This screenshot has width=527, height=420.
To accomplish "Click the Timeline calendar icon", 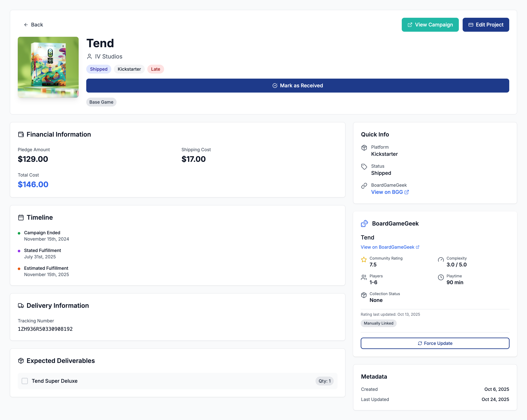I will pyautogui.click(x=21, y=217).
